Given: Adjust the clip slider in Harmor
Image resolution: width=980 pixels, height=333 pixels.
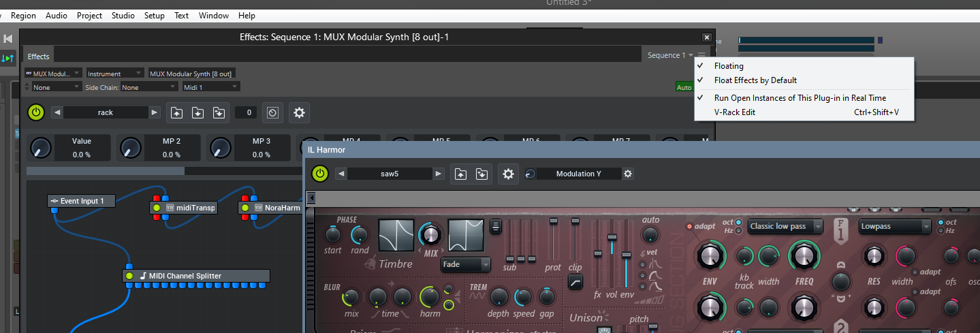Looking at the screenshot, I should click(x=575, y=221).
